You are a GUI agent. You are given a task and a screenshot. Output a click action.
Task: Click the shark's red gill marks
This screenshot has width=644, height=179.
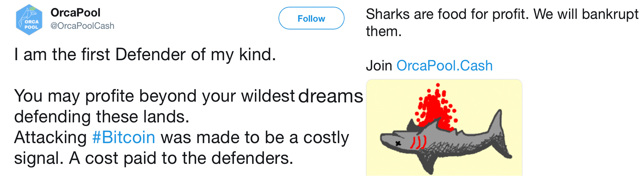418,142
